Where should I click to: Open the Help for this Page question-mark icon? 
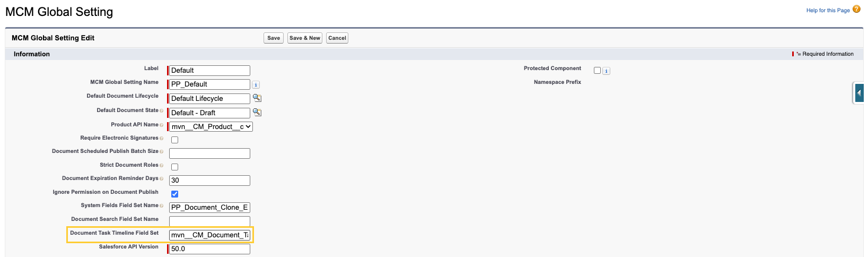[x=856, y=9]
